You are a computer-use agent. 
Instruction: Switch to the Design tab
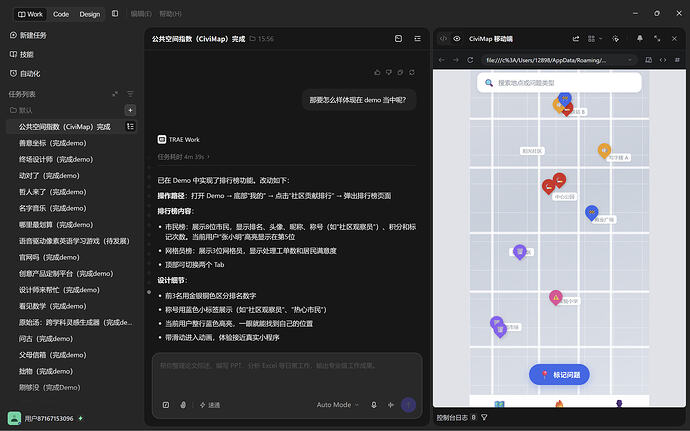tap(90, 14)
